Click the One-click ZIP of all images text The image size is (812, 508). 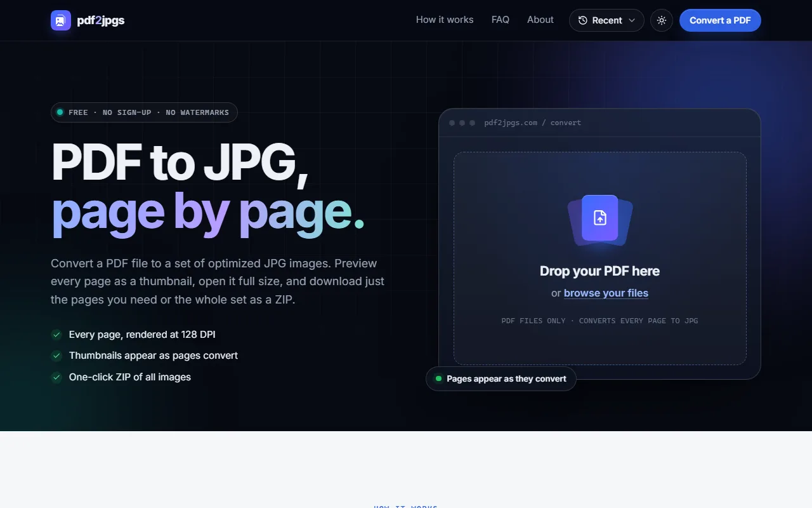coord(130,377)
